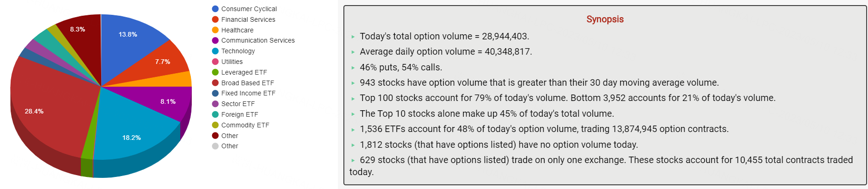Select the Commodity ETF legend entry

(245, 125)
